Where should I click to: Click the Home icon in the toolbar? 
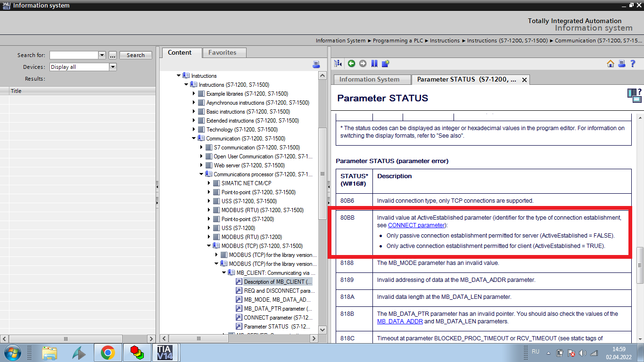coord(611,64)
